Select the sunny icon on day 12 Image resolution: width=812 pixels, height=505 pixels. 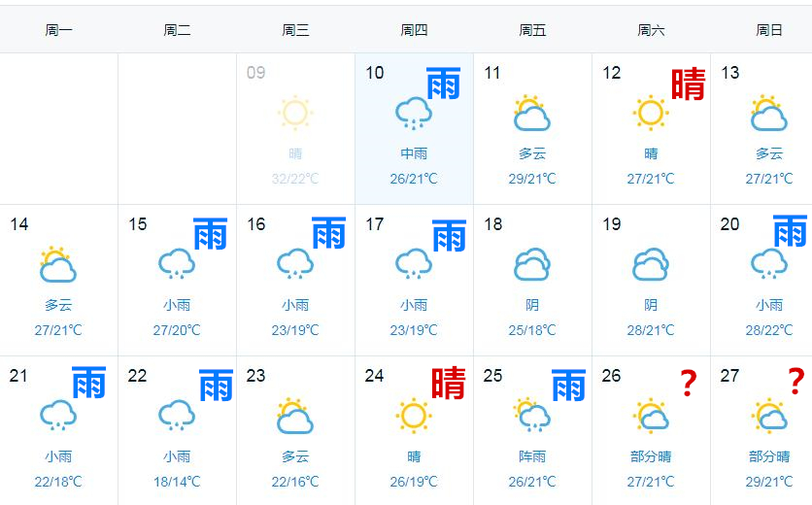click(651, 113)
